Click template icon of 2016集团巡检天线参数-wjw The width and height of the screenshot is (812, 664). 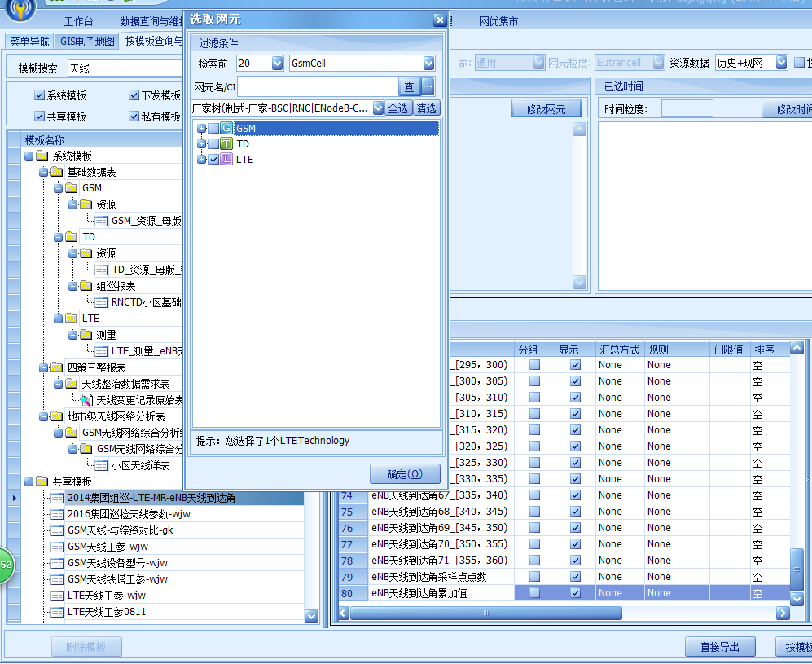coord(57,514)
